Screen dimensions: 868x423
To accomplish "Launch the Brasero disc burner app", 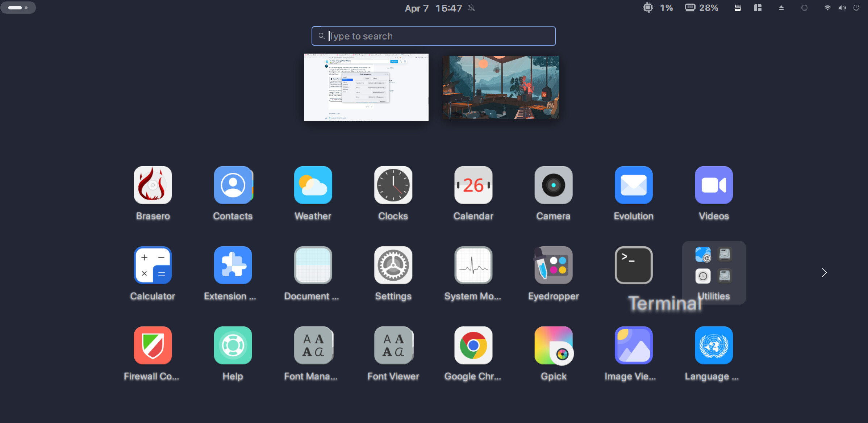I will [x=153, y=185].
